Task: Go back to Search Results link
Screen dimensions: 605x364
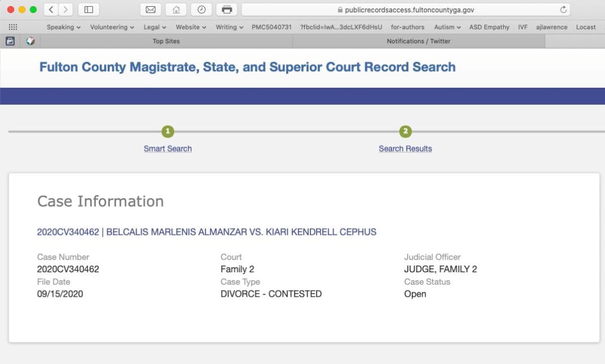Action: click(x=405, y=148)
